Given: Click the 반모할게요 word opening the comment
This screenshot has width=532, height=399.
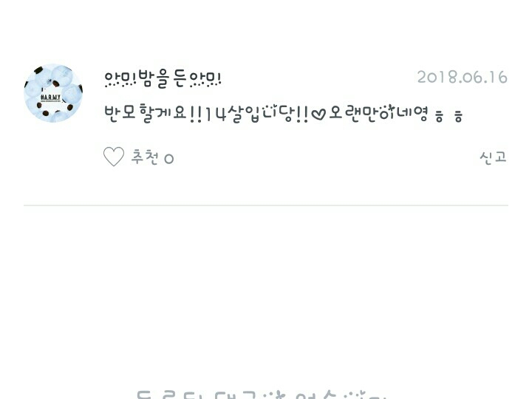Looking at the screenshot, I should point(146,113).
